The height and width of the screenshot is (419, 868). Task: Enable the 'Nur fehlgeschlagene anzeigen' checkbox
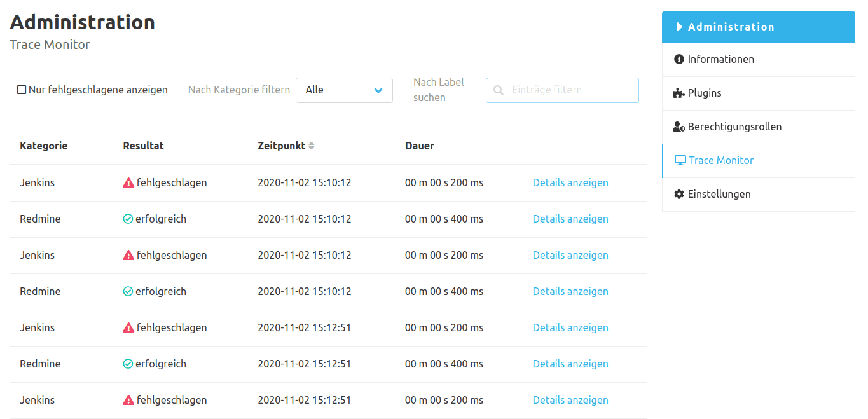tap(22, 89)
